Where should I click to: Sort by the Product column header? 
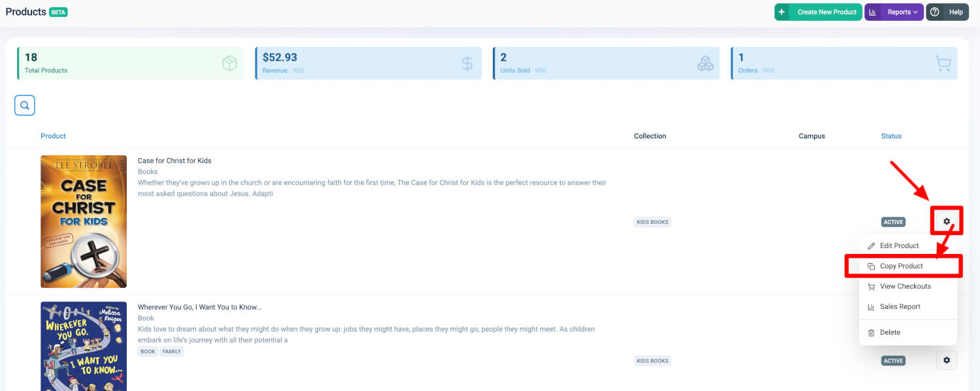click(x=53, y=136)
